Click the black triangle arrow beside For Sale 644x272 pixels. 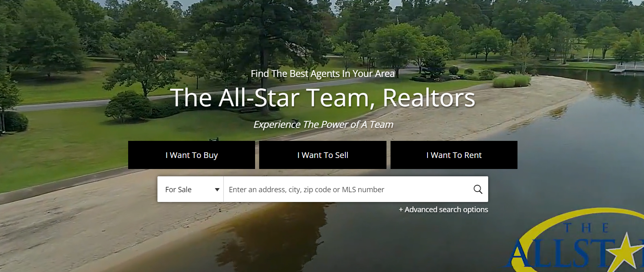point(217,190)
